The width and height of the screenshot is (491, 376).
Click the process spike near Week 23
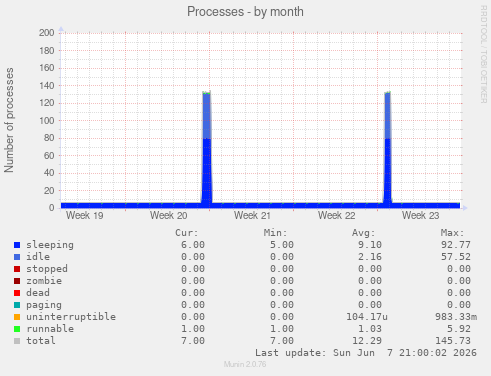tap(387, 148)
